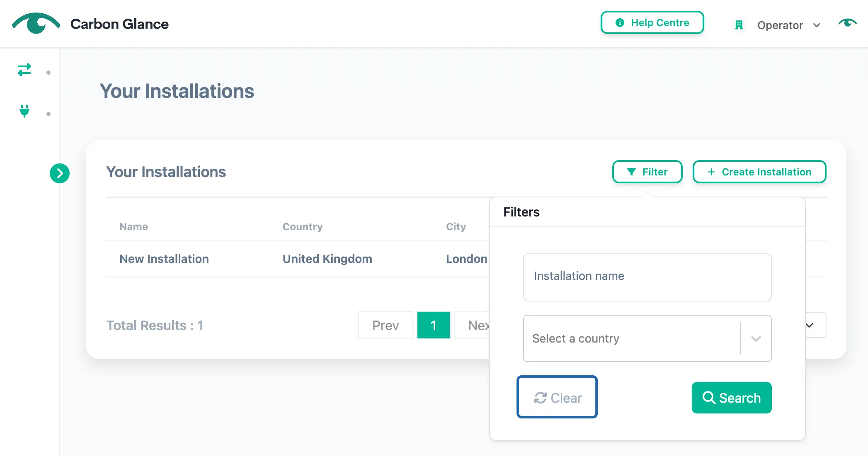Click the New Installation row name
This screenshot has width=868, height=457.
[164, 259]
